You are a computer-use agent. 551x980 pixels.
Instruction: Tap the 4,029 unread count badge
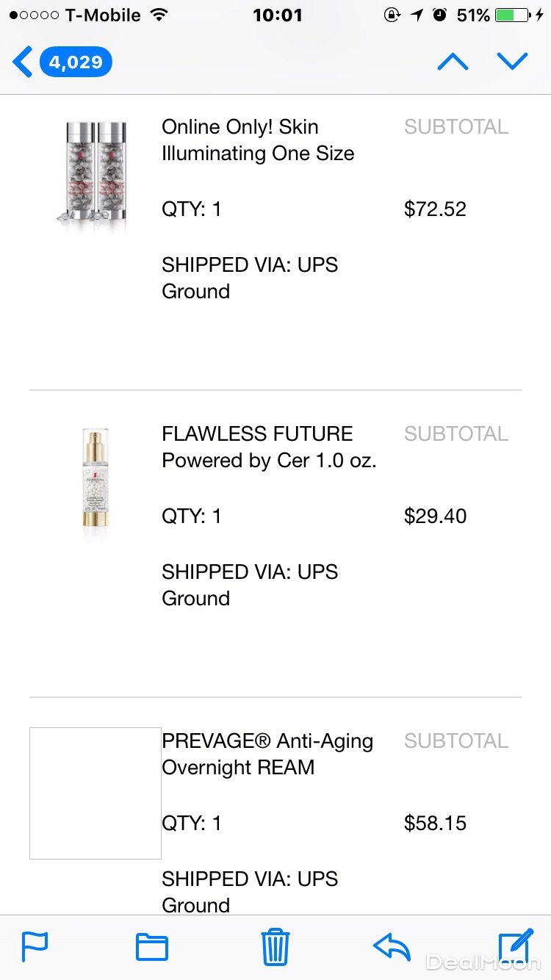tap(76, 62)
